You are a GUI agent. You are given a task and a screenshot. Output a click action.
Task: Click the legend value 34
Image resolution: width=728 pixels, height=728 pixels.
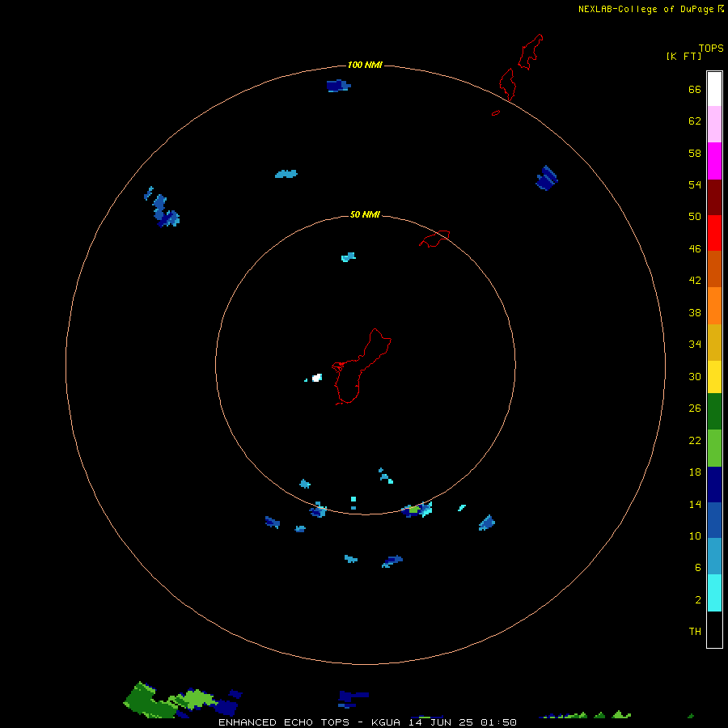(x=695, y=345)
